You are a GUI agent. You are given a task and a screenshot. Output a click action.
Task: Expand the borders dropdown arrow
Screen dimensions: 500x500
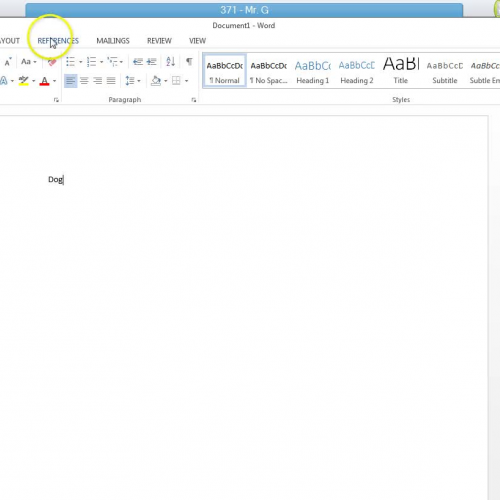[x=186, y=81]
